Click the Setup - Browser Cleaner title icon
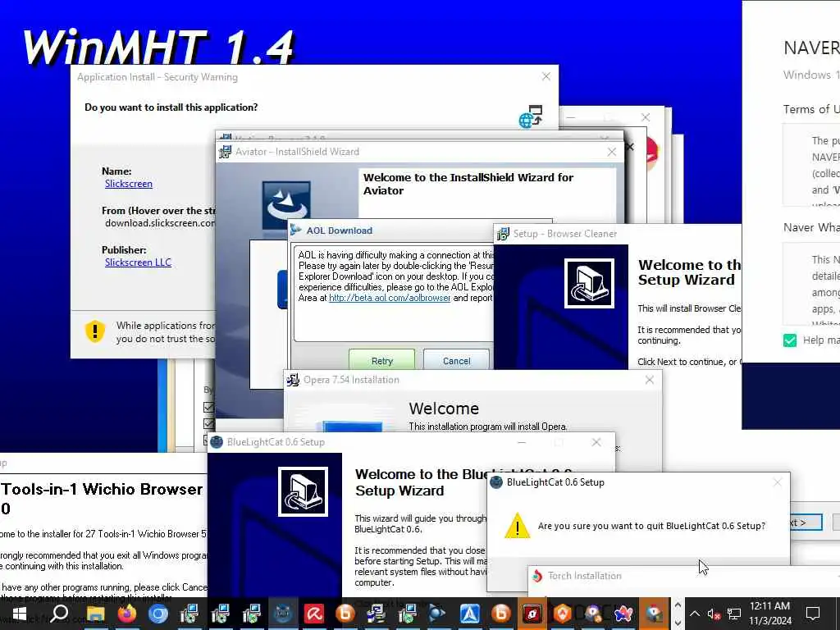The height and width of the screenshot is (630, 840). click(503, 234)
